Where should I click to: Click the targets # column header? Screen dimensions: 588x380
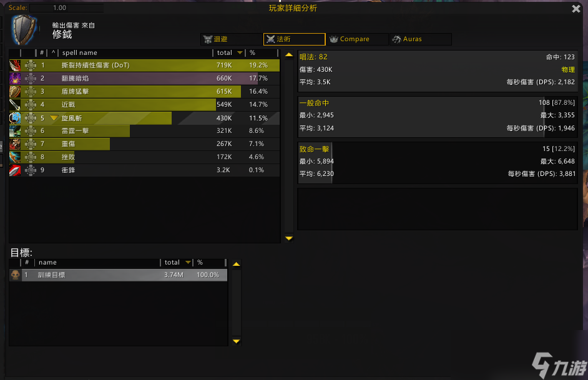coord(27,262)
